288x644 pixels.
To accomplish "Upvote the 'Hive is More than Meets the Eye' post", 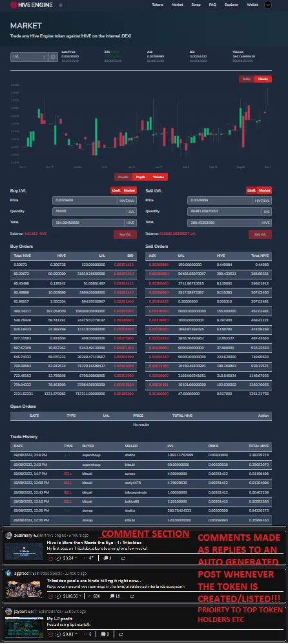I will click(50, 558).
